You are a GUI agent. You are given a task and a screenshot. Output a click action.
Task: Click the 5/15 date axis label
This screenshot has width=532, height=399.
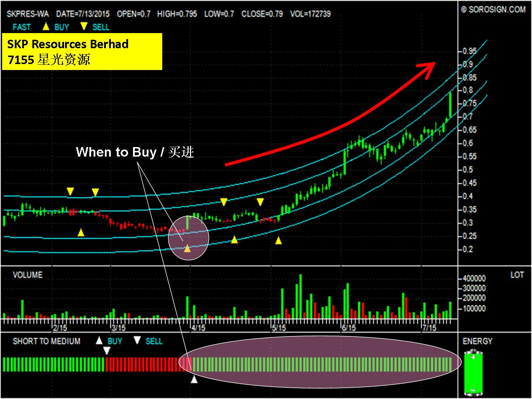click(x=279, y=328)
